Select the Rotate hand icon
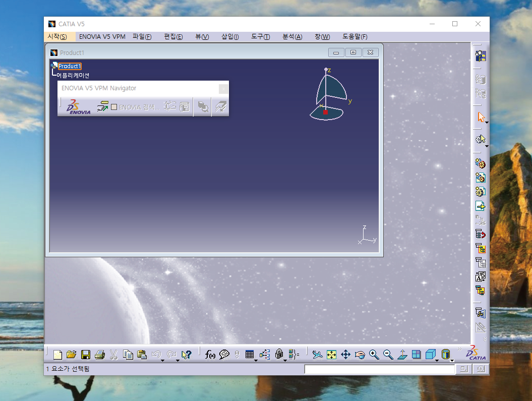The height and width of the screenshot is (401, 532). [x=360, y=355]
